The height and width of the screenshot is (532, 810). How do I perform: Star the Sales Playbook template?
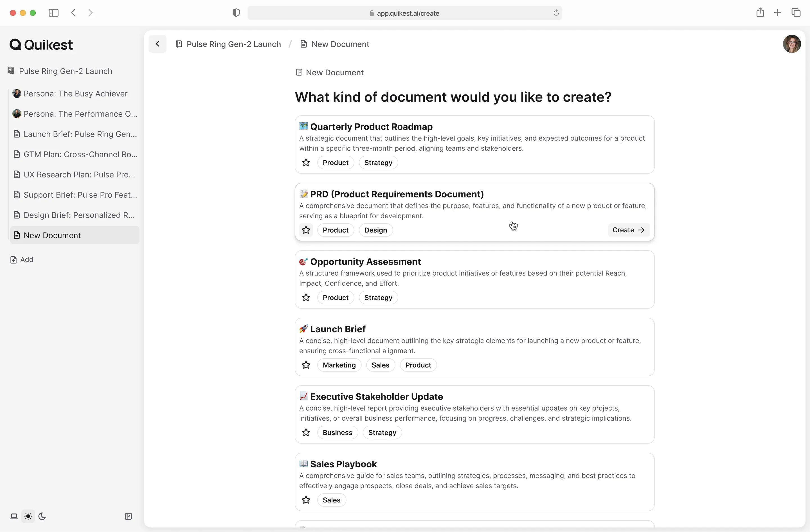pos(306,500)
